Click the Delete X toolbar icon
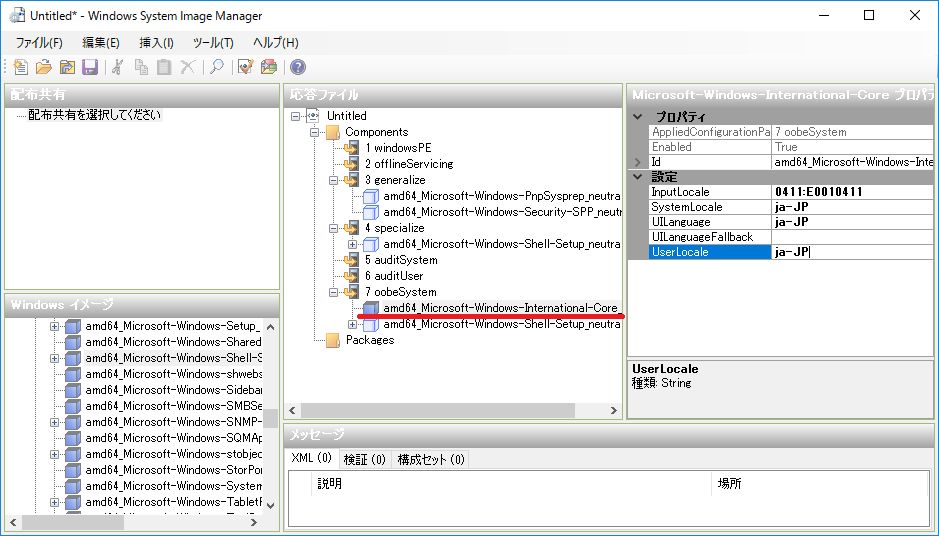 point(187,67)
